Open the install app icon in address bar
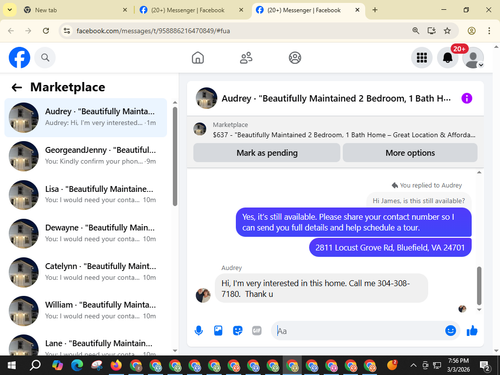 click(x=431, y=31)
